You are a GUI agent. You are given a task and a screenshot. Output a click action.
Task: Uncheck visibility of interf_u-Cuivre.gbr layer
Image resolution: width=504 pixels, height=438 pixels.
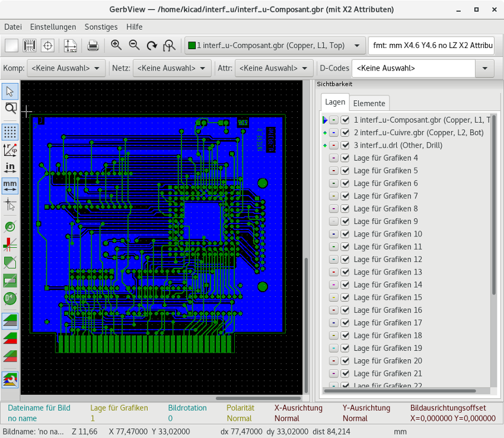pyautogui.click(x=345, y=133)
